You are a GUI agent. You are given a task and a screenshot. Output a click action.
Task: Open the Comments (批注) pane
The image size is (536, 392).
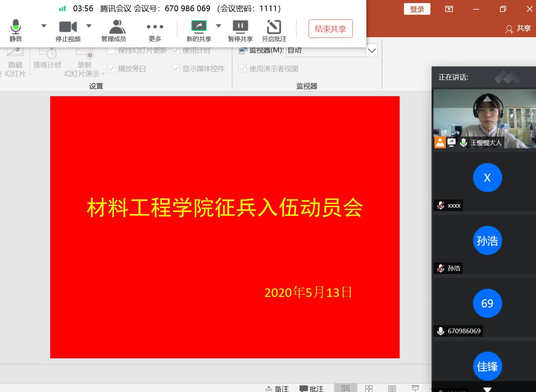point(311,388)
